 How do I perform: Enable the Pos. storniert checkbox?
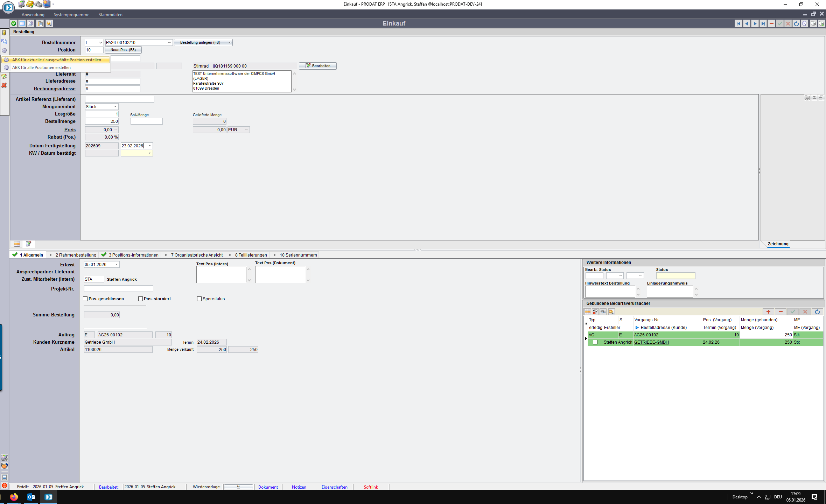(x=140, y=299)
